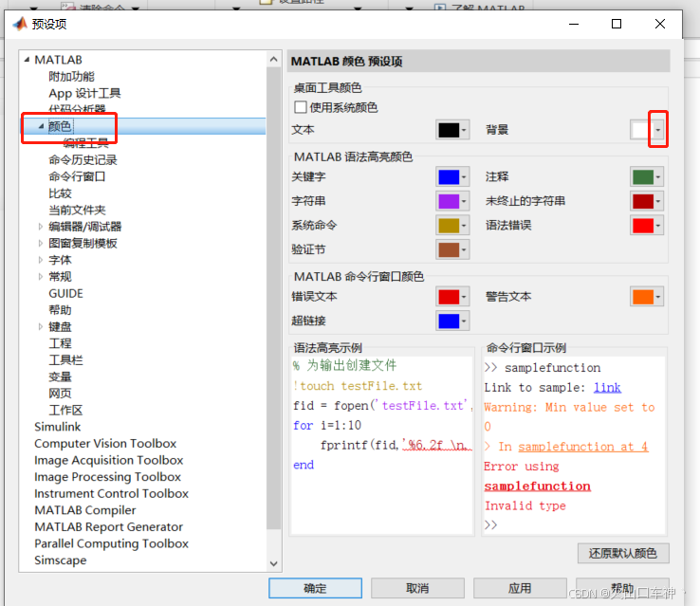Open the 超链接 color dropdown arrow

464,321
